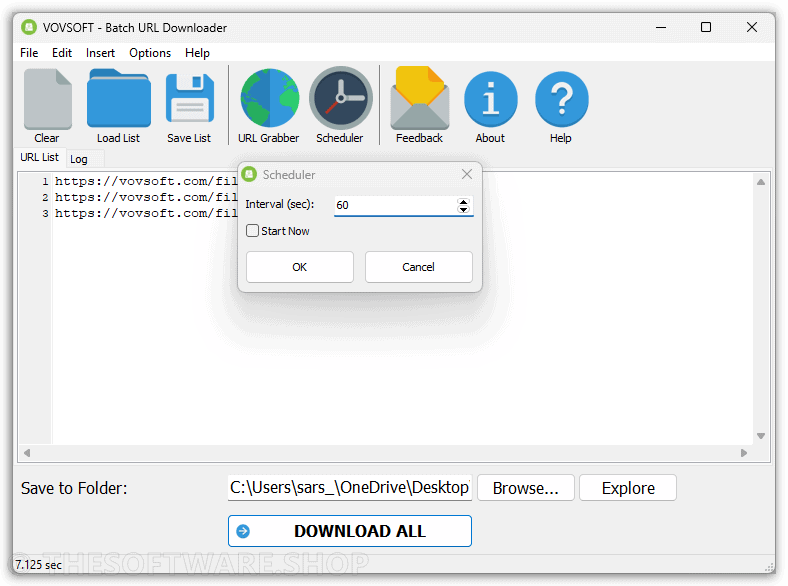Click the Browse... button

(525, 488)
